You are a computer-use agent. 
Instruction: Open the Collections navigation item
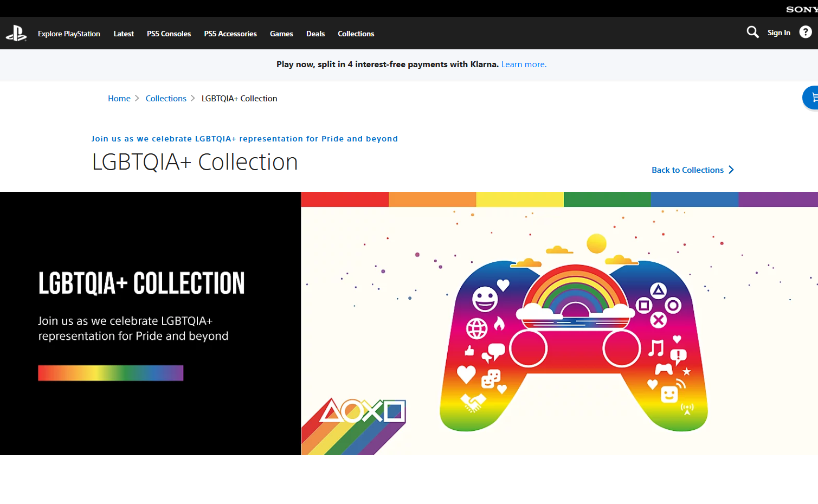coord(356,34)
